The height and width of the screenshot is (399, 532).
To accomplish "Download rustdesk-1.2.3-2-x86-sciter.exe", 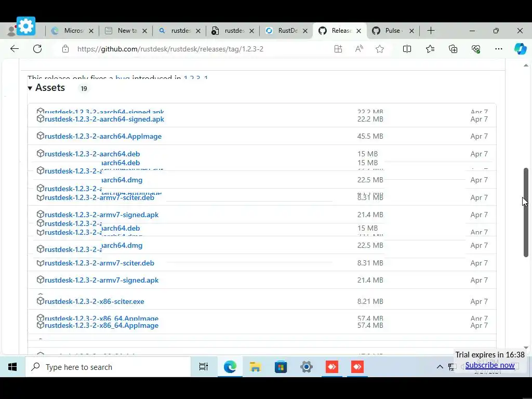I will [x=95, y=301].
